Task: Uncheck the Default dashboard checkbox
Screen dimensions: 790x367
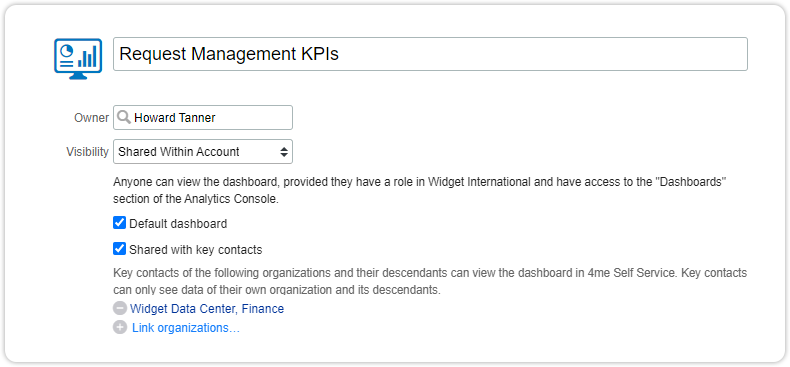Action: click(119, 223)
